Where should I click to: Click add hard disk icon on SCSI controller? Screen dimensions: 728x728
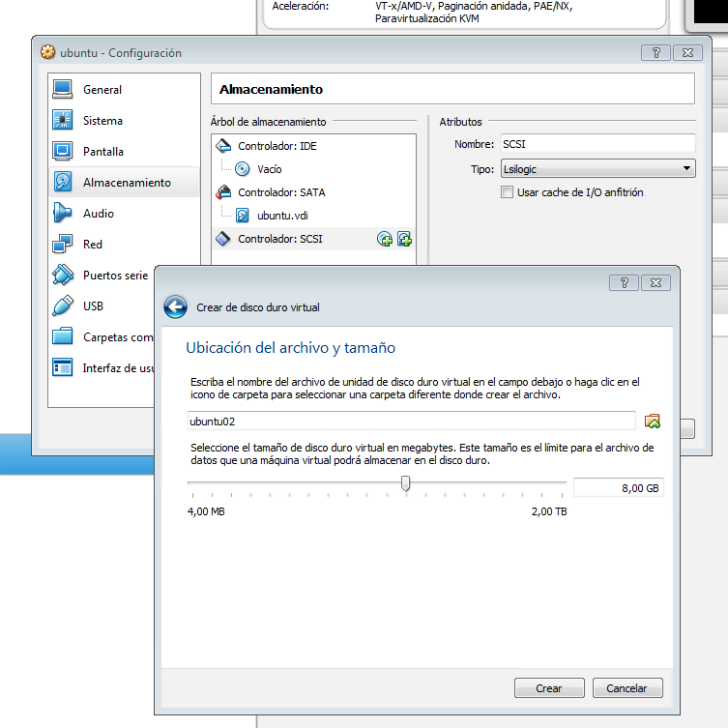click(x=404, y=239)
